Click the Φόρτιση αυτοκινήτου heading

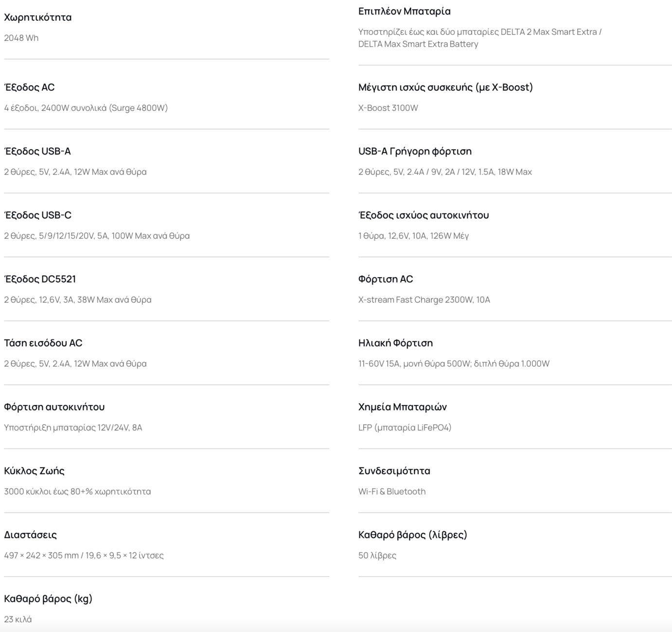[54, 407]
